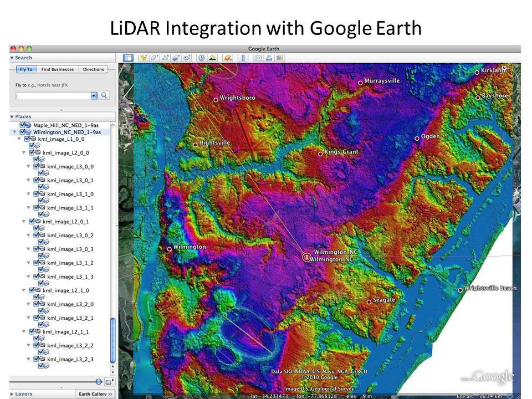
Task: Click the Places panel title
Action: 23,117
